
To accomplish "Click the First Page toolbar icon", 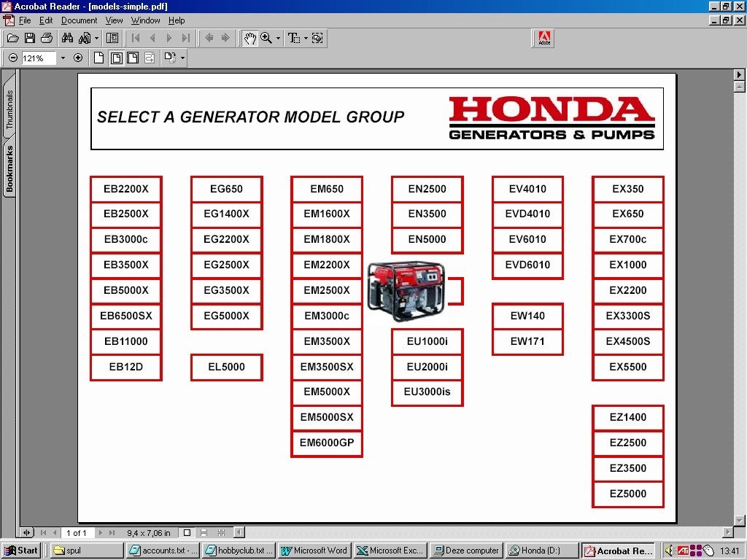I will click(x=136, y=38).
